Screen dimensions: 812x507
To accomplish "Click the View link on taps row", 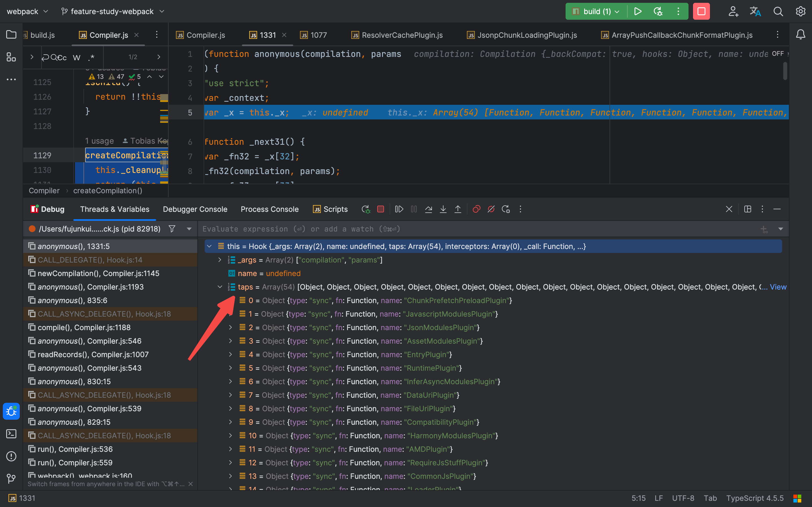I will (x=778, y=287).
